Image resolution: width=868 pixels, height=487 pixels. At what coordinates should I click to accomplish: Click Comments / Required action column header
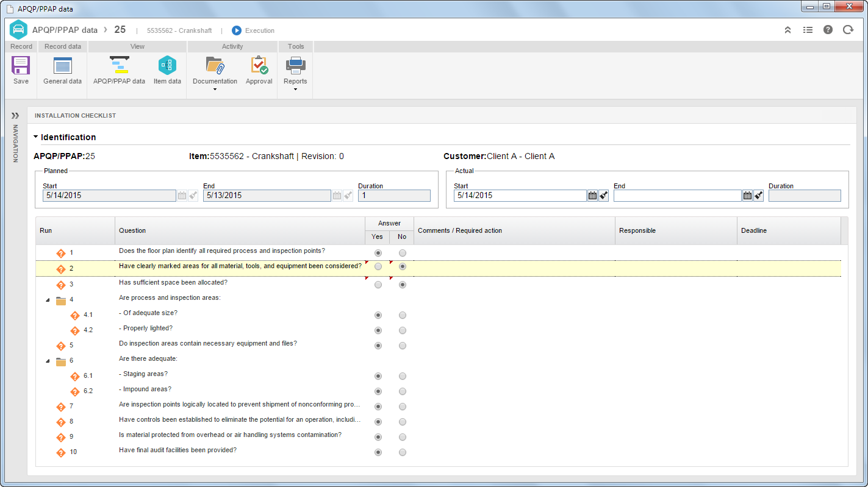[x=514, y=230]
